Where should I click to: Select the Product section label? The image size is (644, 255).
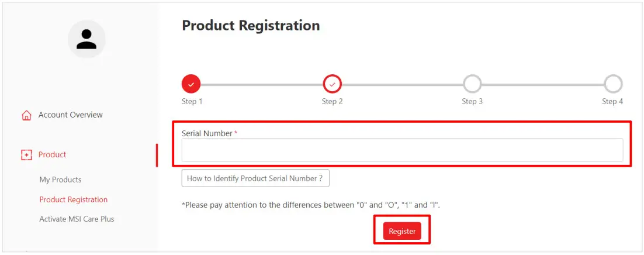coord(53,155)
